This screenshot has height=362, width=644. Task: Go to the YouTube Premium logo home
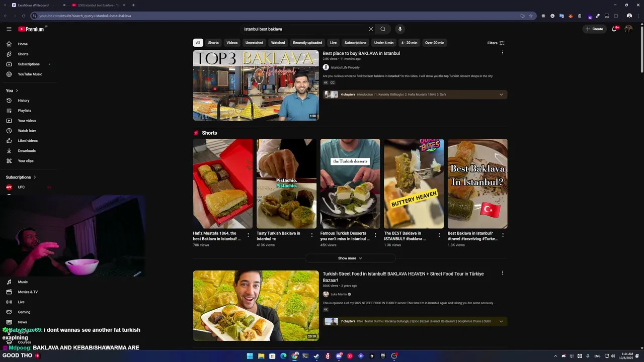pos(31,29)
